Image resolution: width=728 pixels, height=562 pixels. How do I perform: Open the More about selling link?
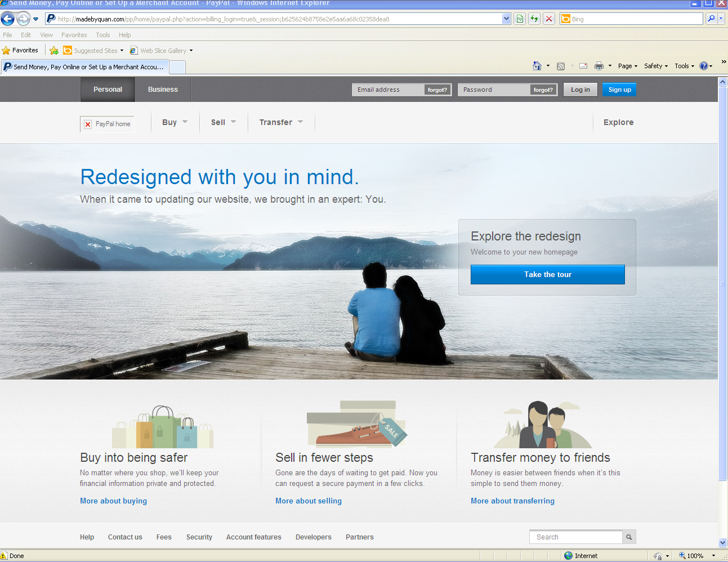pos(309,501)
